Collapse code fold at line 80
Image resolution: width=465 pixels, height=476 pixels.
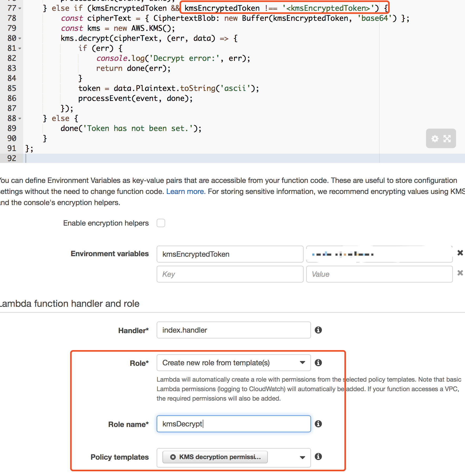(20, 39)
